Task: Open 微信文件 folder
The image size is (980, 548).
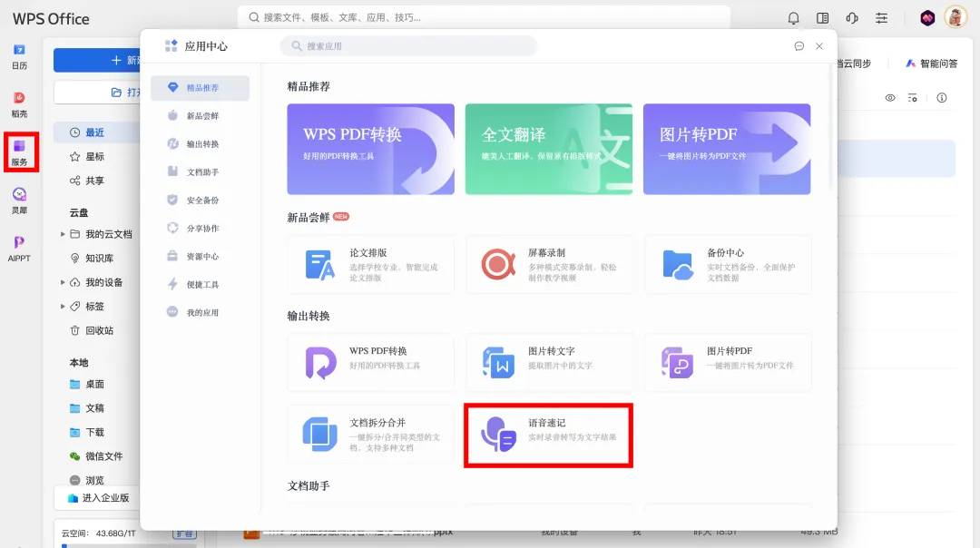Action: (97, 456)
